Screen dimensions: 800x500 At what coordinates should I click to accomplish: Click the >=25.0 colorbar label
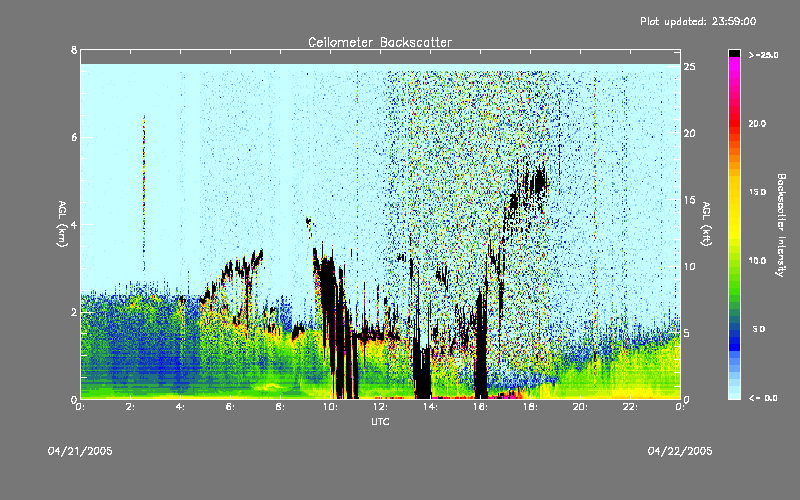tap(763, 55)
